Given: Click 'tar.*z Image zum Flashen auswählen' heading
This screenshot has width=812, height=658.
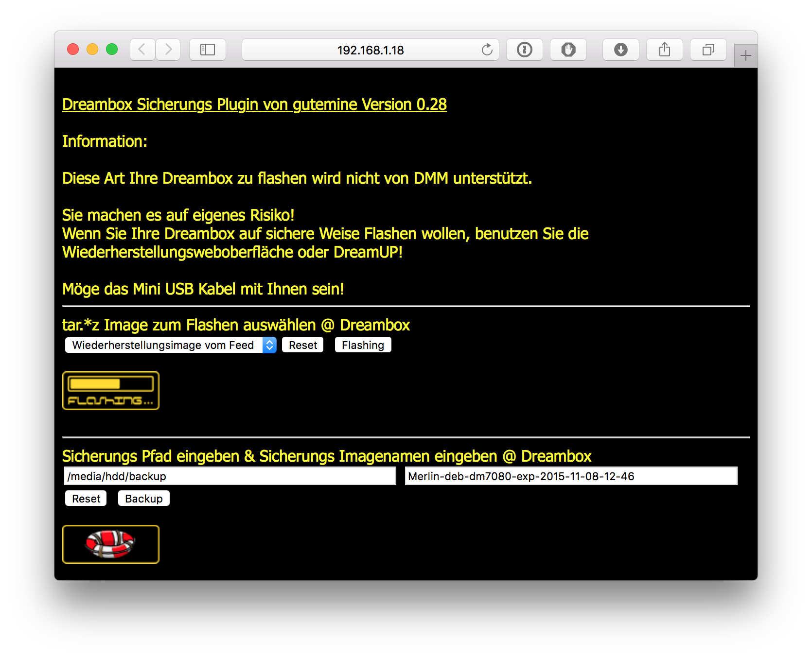Looking at the screenshot, I should click(x=236, y=325).
